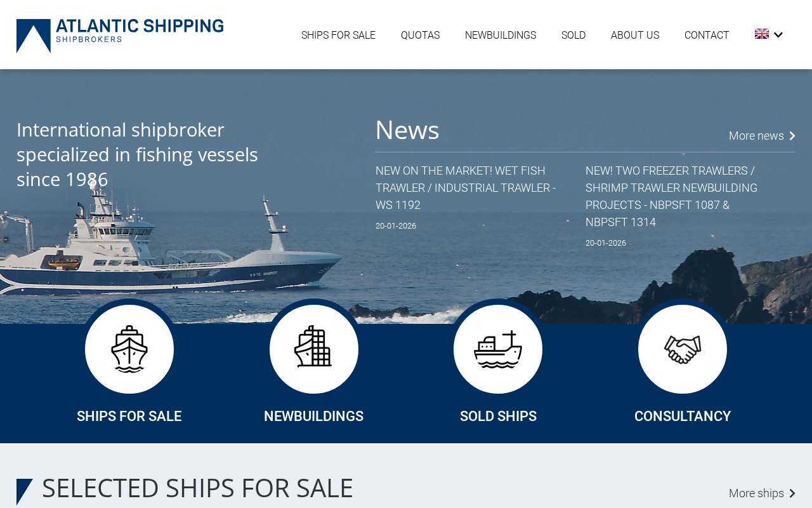
Task: Click the chevron next to More news
Action: (792, 136)
